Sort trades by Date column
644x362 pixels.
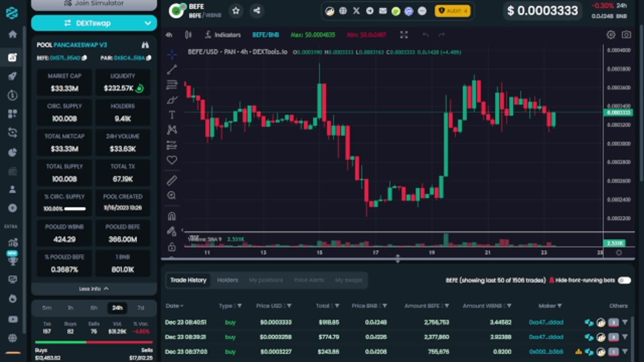pyautogui.click(x=174, y=306)
